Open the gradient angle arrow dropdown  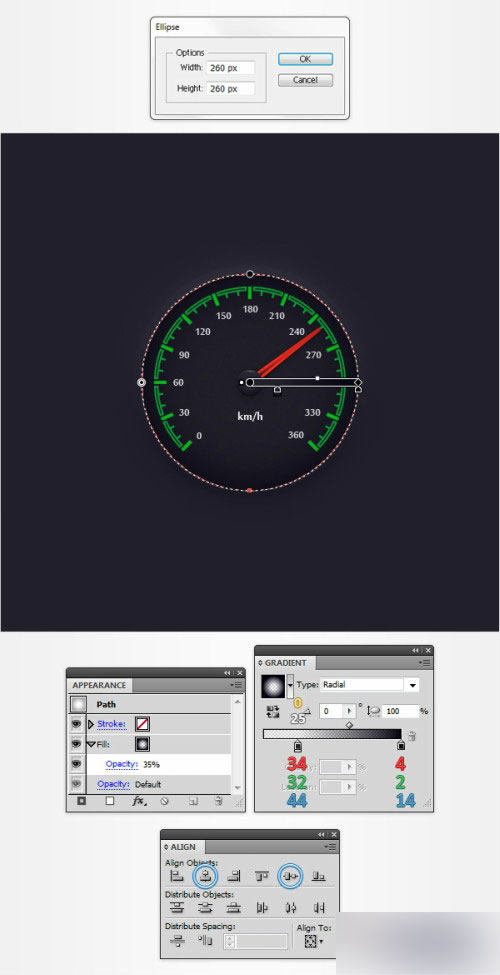(x=350, y=711)
